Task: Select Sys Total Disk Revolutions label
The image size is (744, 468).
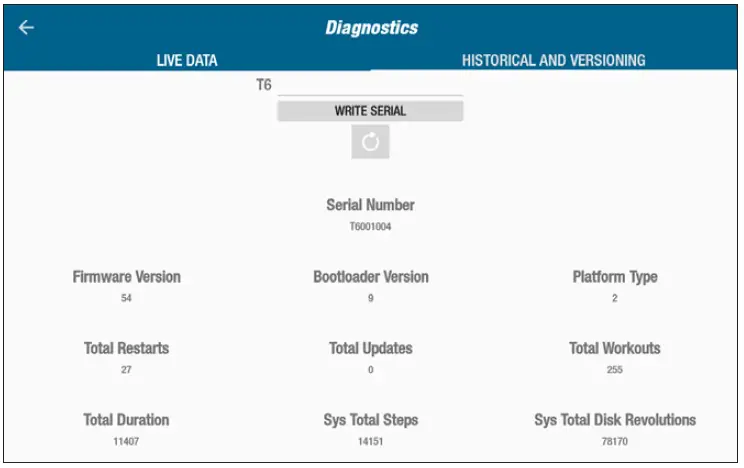Action: tap(615, 420)
